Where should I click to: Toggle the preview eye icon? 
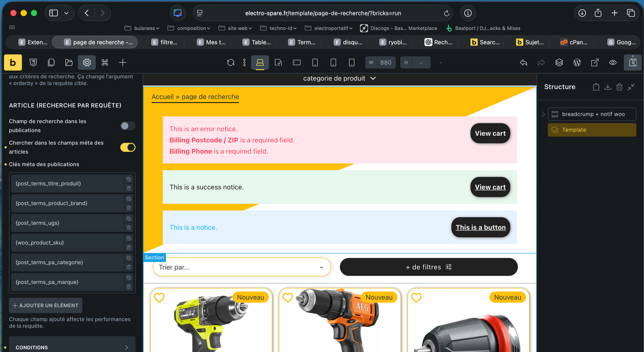(x=612, y=62)
